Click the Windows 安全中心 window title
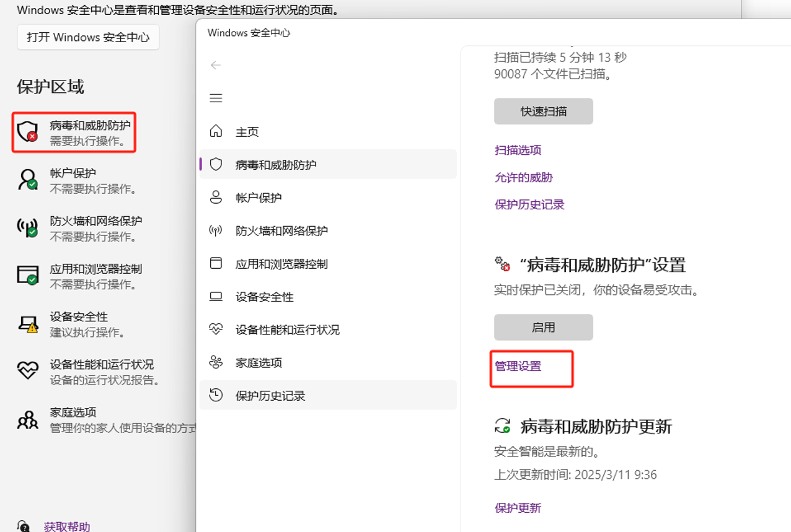 pos(249,33)
